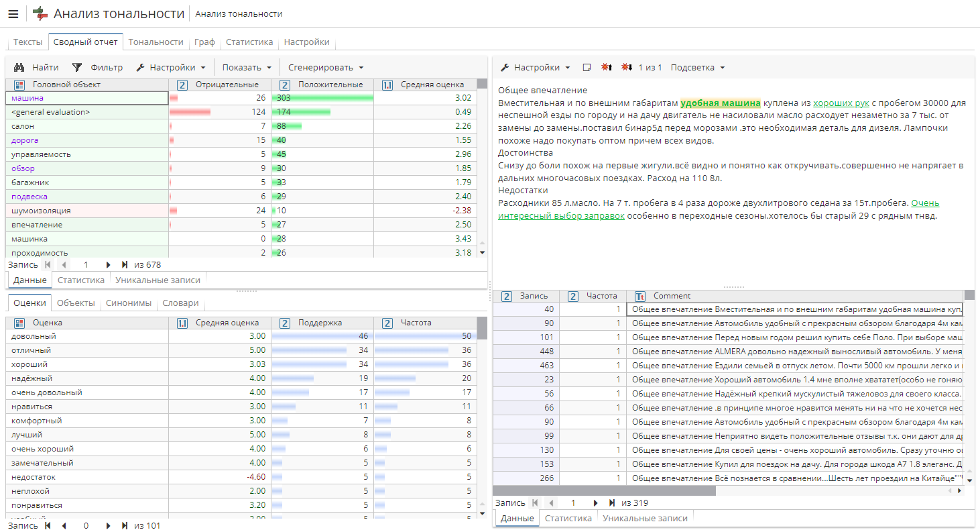
Task: Click the decimal icon in top Средняя оценка header
Action: click(x=387, y=85)
